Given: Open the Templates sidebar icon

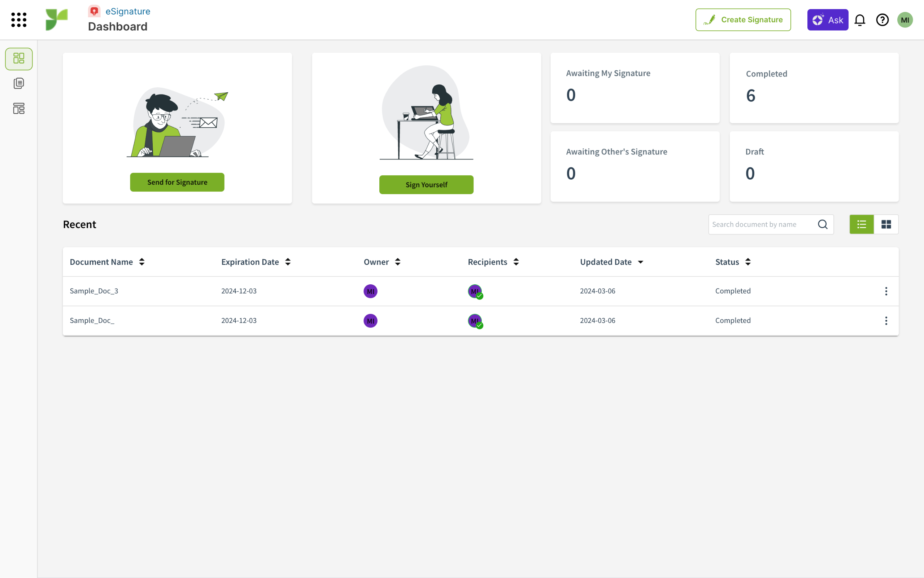Looking at the screenshot, I should 19,109.
